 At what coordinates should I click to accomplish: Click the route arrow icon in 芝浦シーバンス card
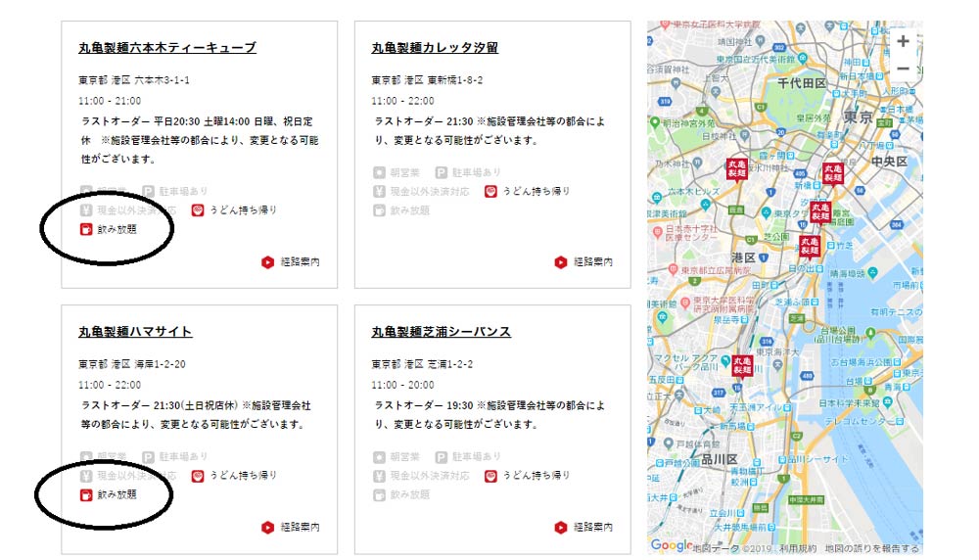pyautogui.click(x=561, y=528)
